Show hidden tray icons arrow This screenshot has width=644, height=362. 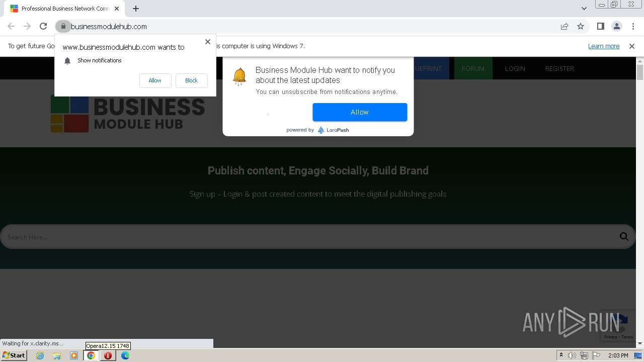561,355
